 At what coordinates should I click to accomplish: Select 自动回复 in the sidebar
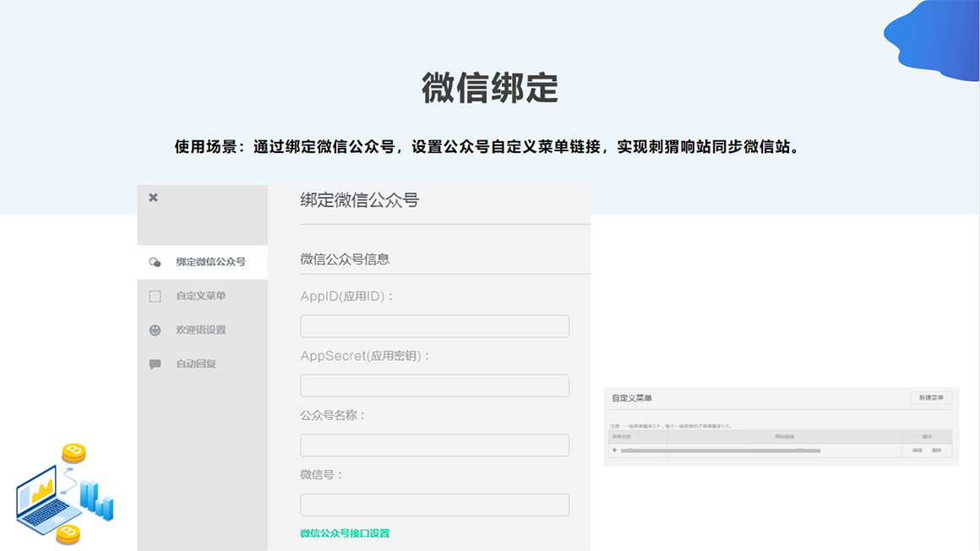(196, 363)
